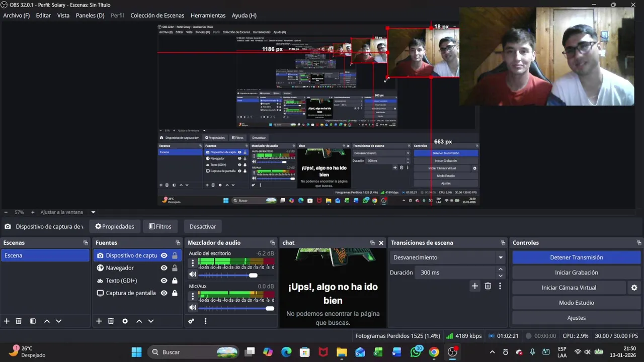Float the Transiciones de escena dock

coord(503,243)
